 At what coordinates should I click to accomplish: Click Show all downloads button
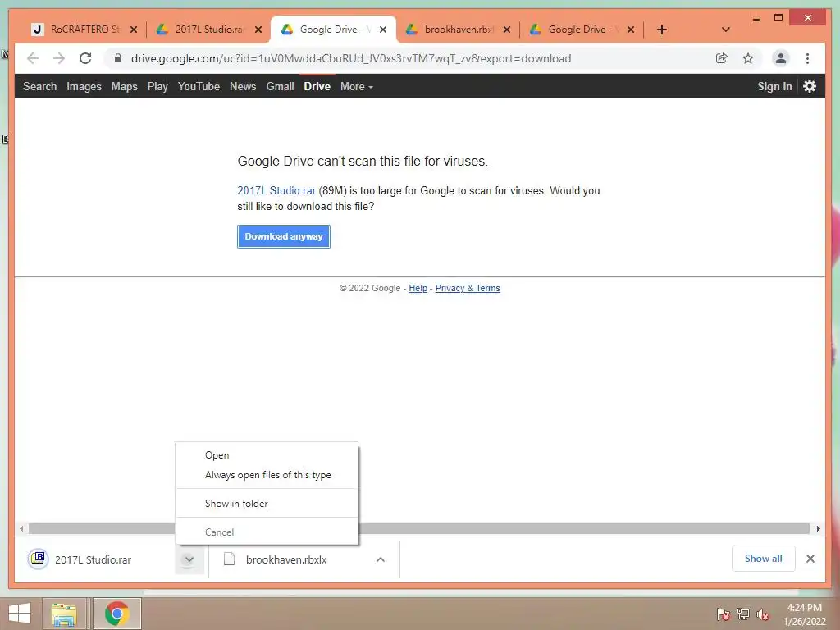tap(764, 559)
